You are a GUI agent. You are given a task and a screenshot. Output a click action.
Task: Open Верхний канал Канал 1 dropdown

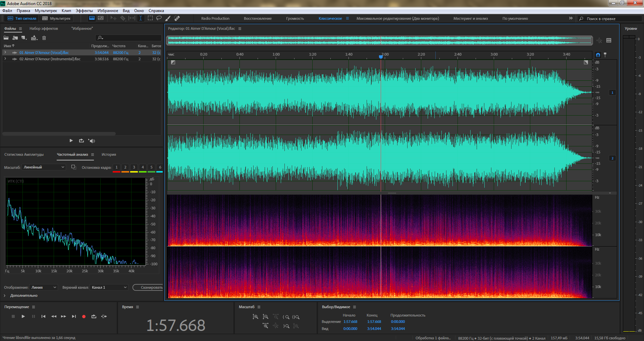(109, 287)
